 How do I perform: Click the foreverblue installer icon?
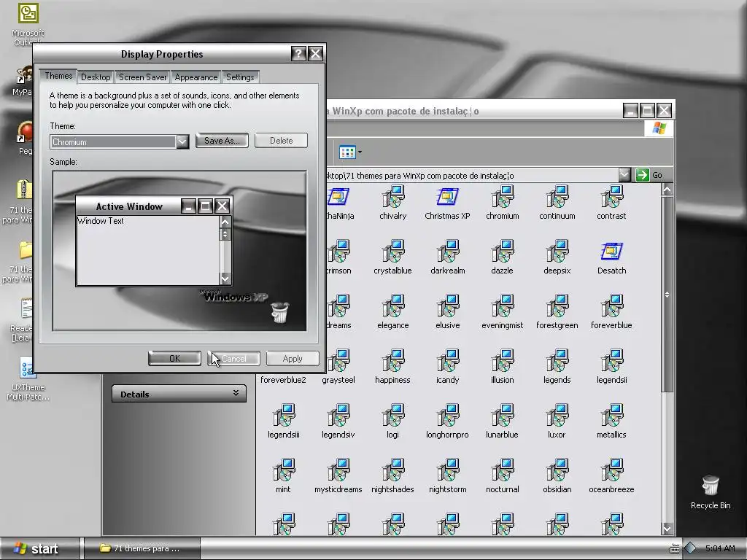612,306
